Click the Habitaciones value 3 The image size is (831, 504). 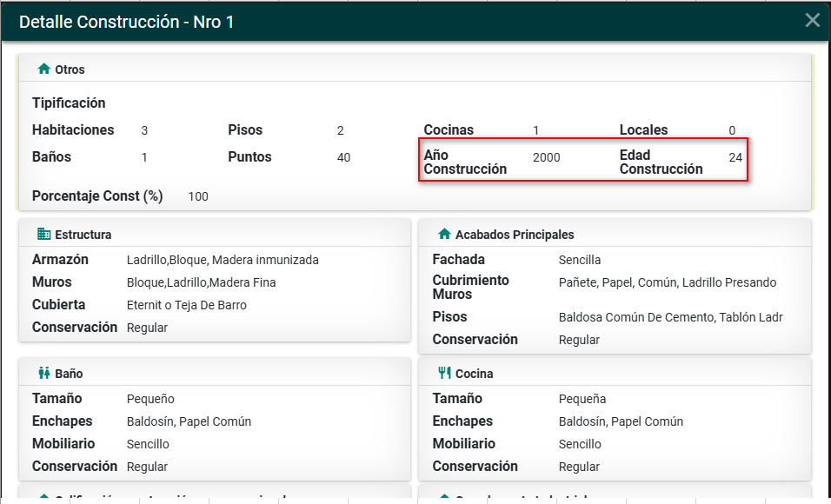tap(144, 130)
